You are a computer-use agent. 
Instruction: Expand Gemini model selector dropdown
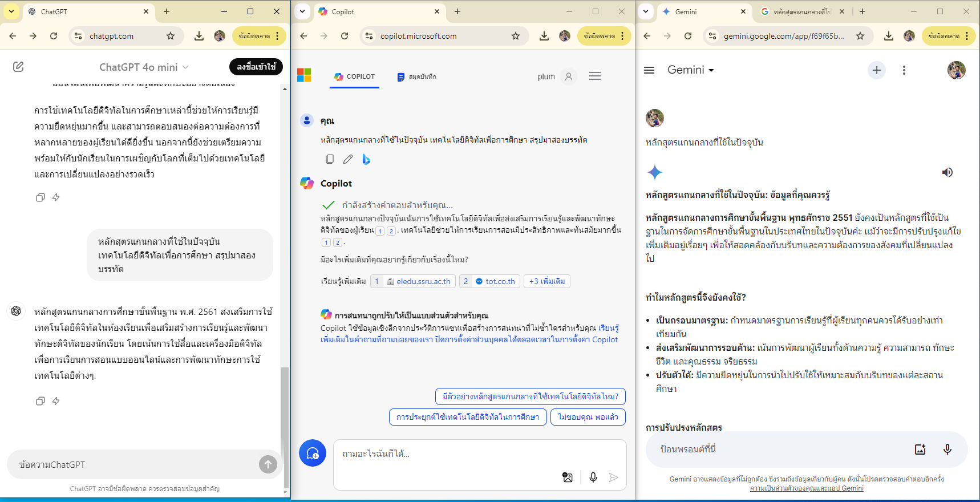tap(691, 70)
